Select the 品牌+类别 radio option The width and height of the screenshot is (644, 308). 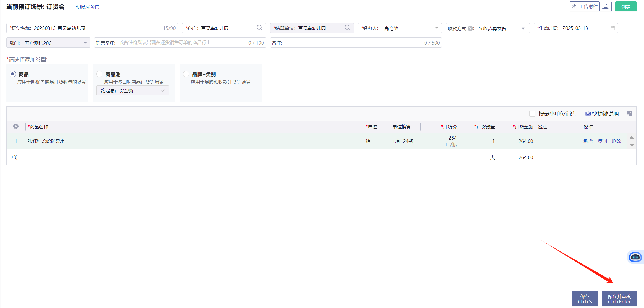186,74
